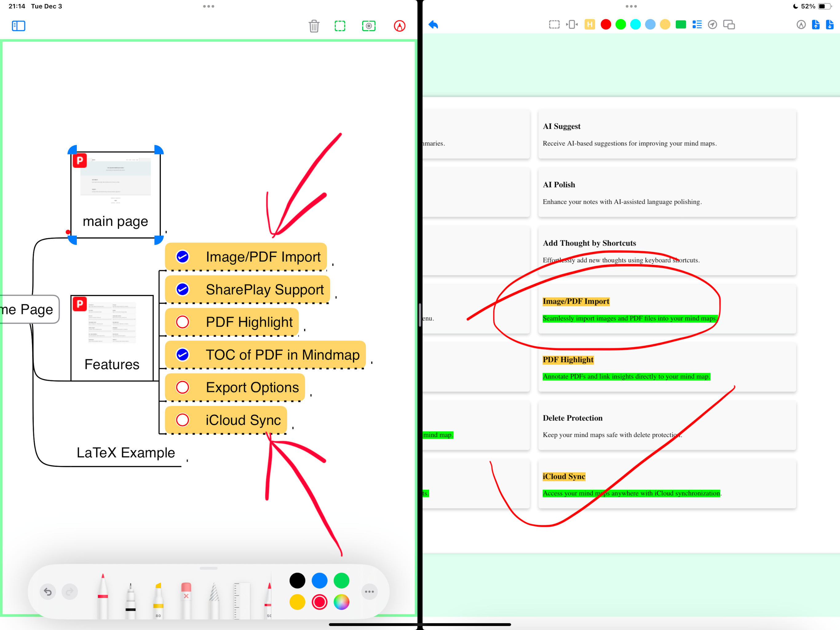Select the Export Options node
This screenshot has width=840, height=630.
click(x=252, y=388)
